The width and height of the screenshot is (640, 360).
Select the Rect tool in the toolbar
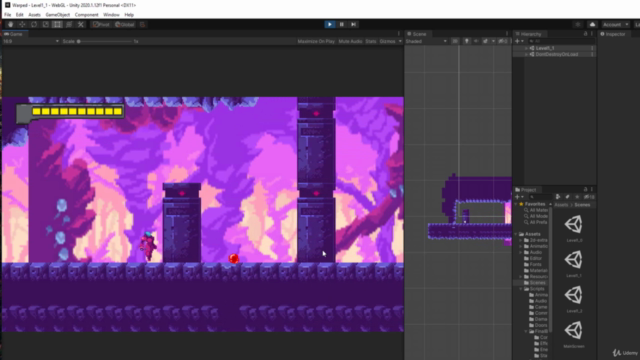click(x=57, y=24)
